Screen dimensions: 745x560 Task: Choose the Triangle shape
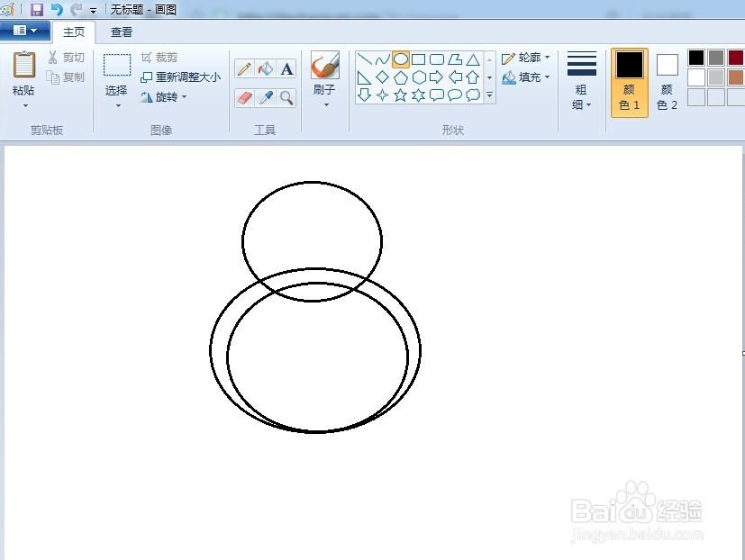[473, 59]
